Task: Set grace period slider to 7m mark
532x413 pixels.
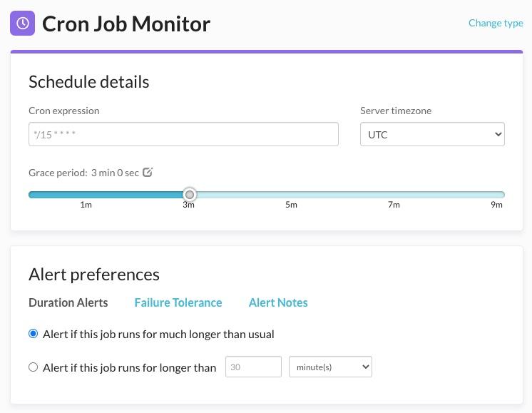Action: click(394, 195)
